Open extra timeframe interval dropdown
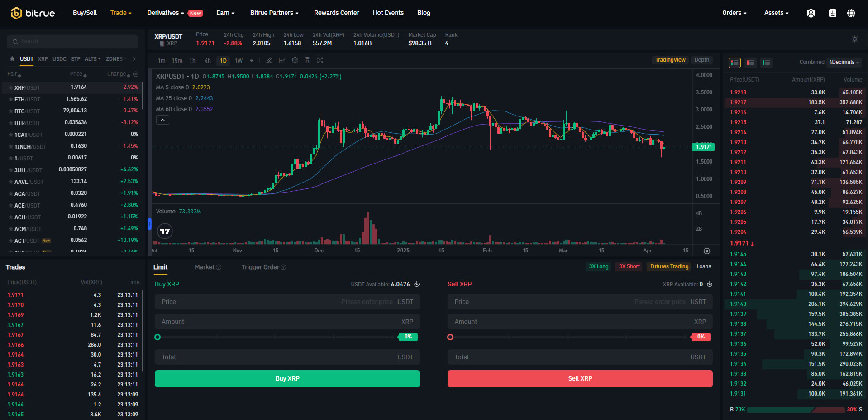 click(252, 60)
